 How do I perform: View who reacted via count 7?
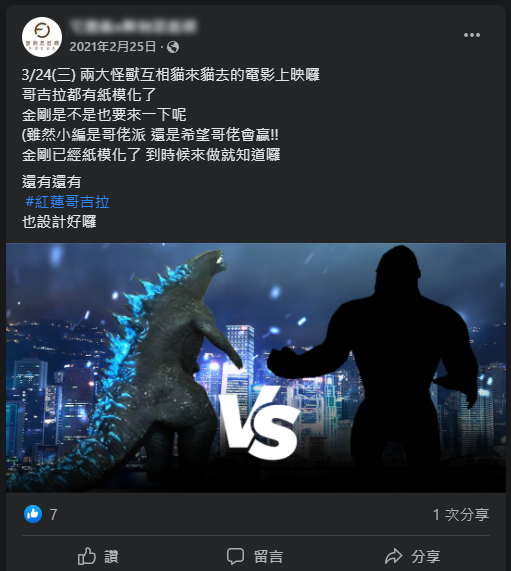tap(54, 515)
